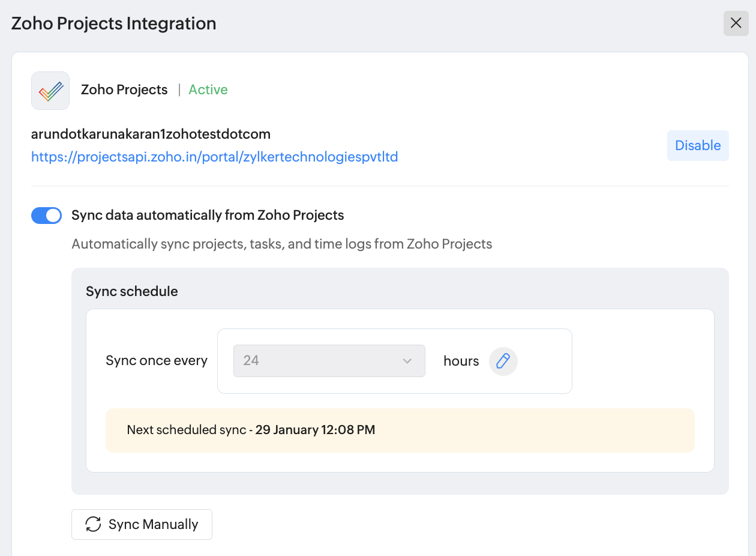Click the Sync Manually button label

coord(153,524)
